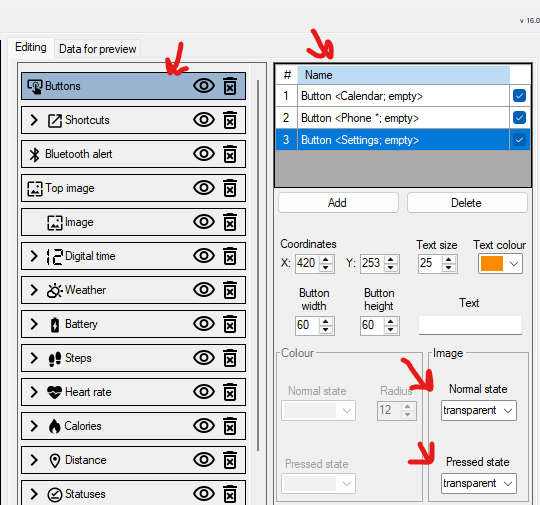Click the element list vertical scrollbar
540x505 pixels.
tap(258, 265)
